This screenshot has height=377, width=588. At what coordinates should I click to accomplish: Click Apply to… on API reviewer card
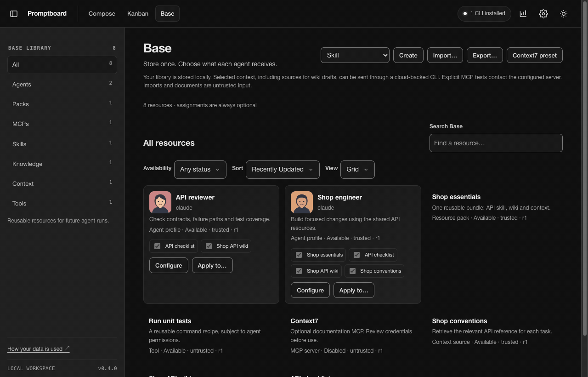(212, 266)
